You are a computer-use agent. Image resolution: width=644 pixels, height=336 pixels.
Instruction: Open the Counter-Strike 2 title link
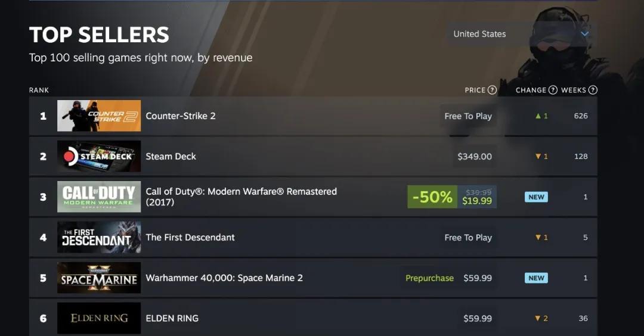(181, 116)
